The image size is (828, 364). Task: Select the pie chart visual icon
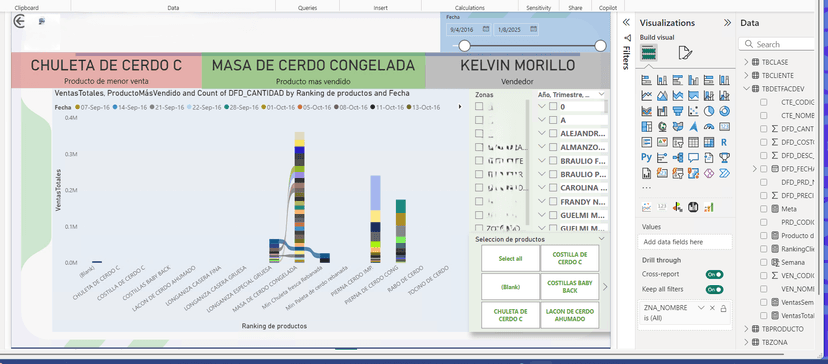click(709, 111)
